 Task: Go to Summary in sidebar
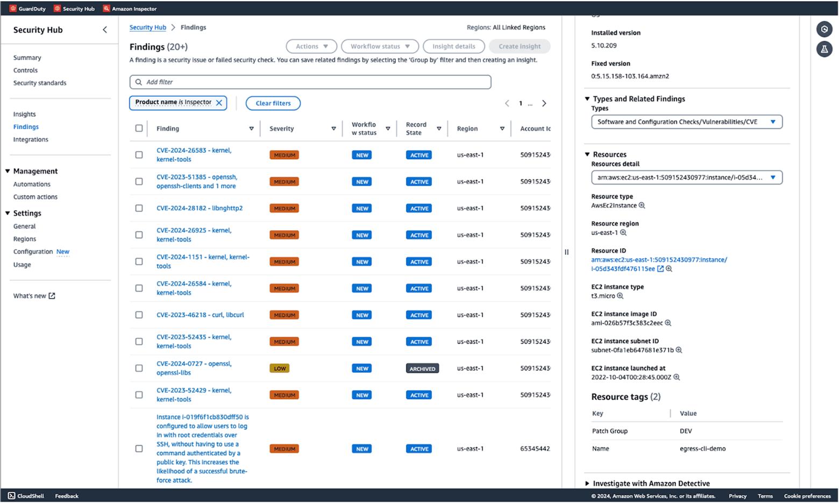point(27,58)
